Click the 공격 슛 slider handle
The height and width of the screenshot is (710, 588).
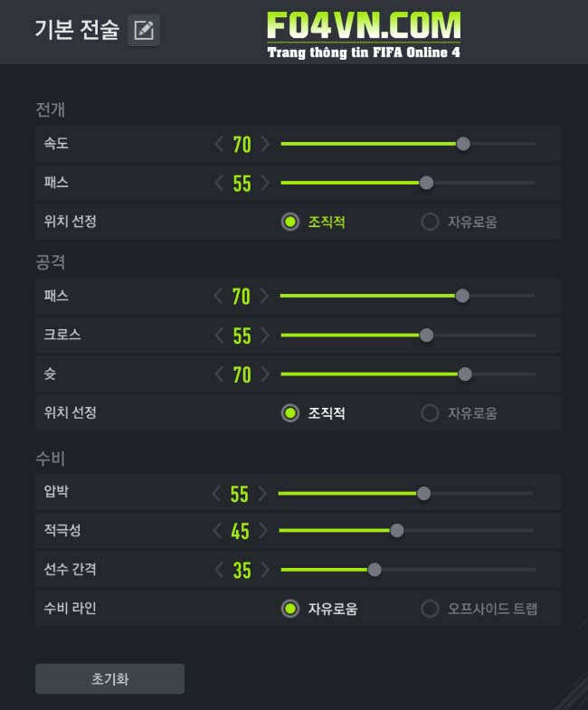[x=465, y=374]
